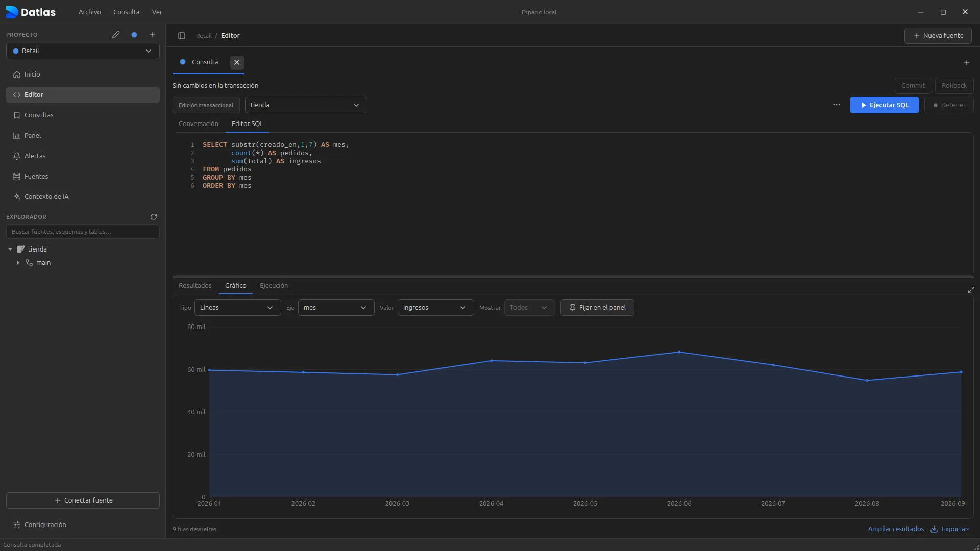
Task: Add a new query tab
Action: tap(967, 63)
